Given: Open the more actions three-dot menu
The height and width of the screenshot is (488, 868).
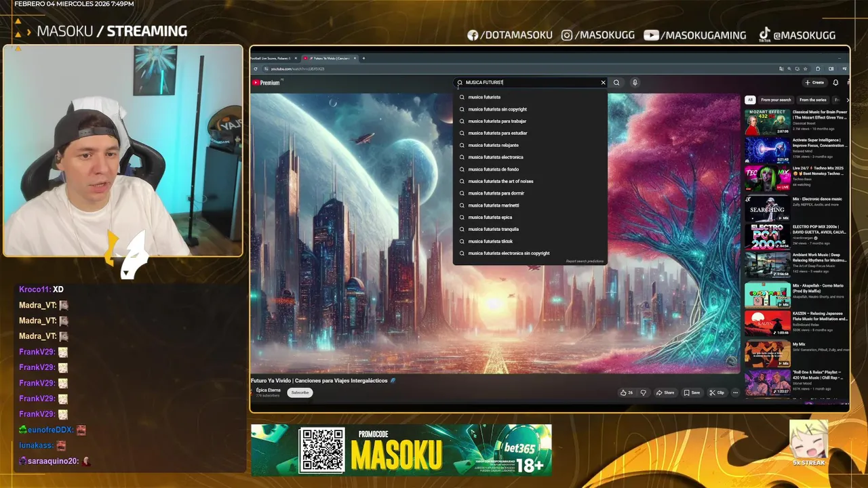Looking at the screenshot, I should coord(735,392).
